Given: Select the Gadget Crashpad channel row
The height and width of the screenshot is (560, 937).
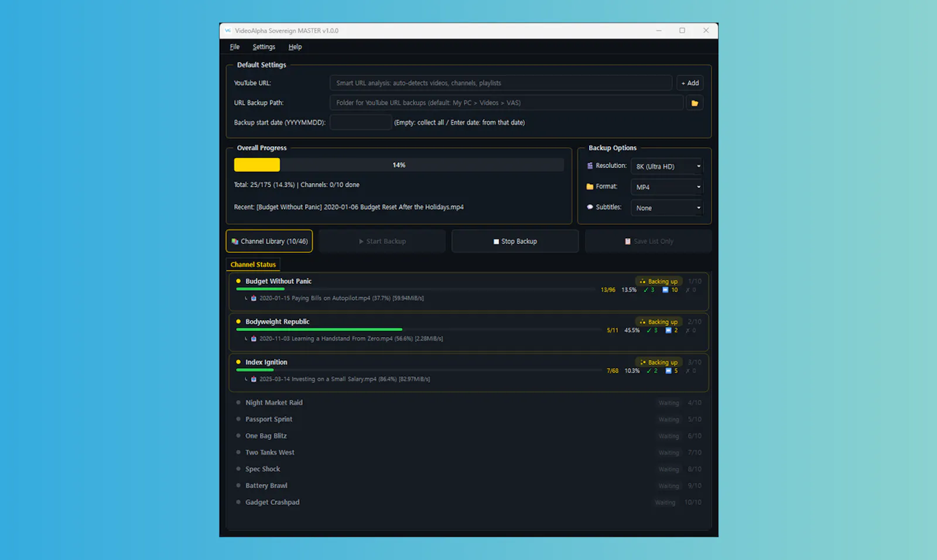Looking at the screenshot, I should click(468, 502).
